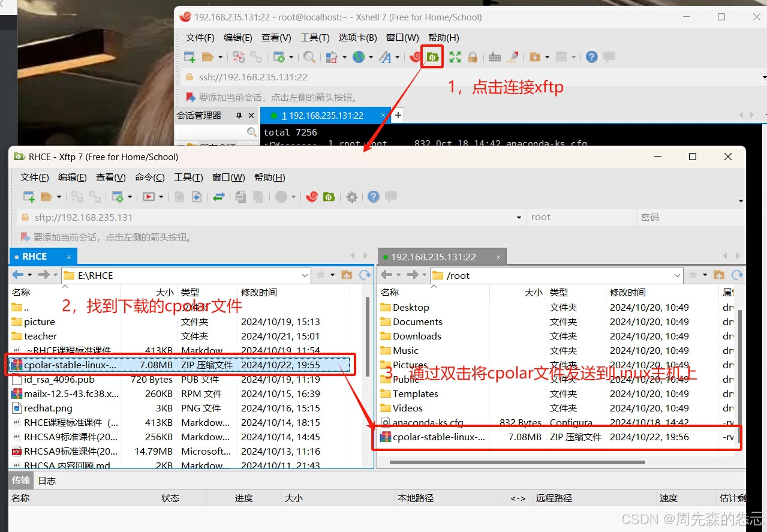Click the red Xshell swirl icon in Xshell toolbar
The height and width of the screenshot is (532, 767).
[x=415, y=57]
